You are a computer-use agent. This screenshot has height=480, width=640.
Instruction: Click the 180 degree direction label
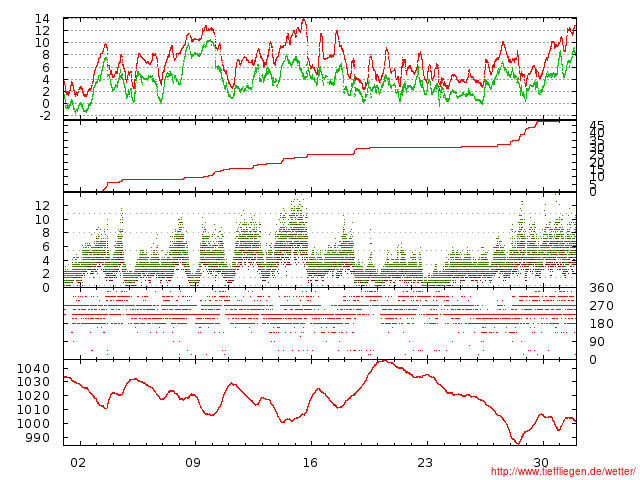[x=601, y=324]
